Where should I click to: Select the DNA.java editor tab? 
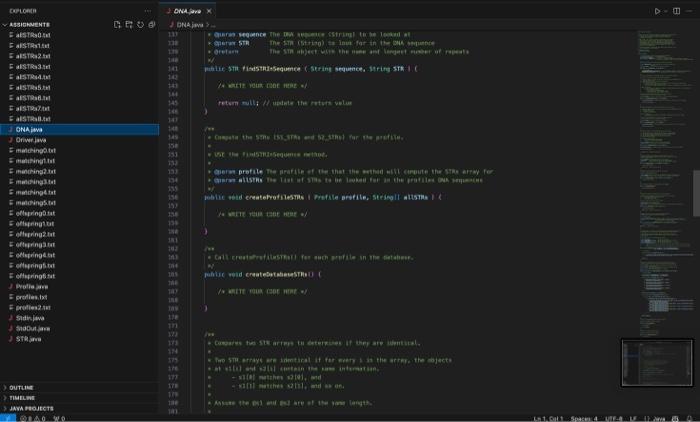point(188,11)
